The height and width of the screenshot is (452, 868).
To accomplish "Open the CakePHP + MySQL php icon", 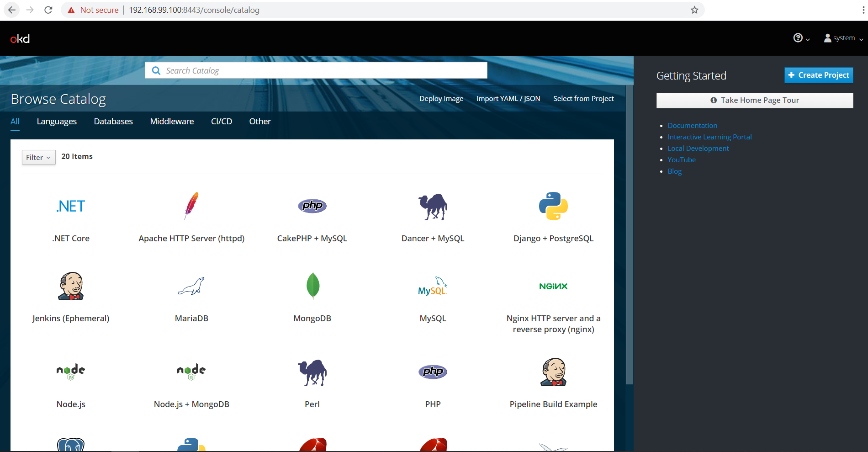I will point(312,206).
